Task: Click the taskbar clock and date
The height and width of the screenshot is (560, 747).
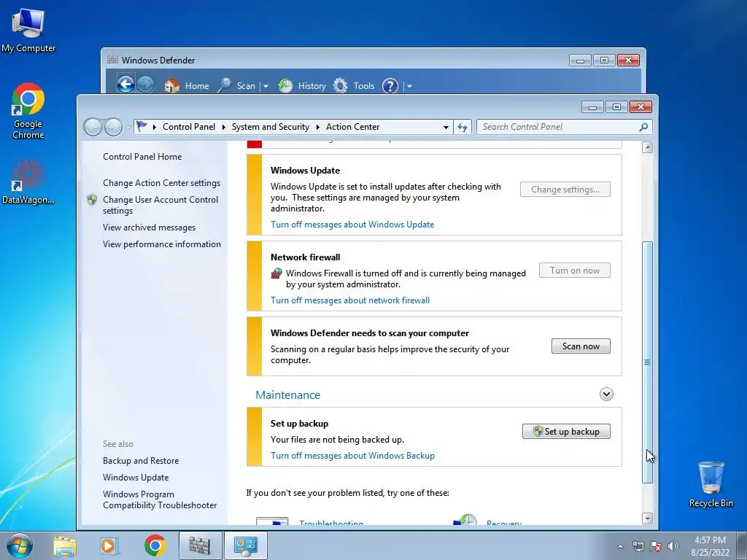Action: coord(710,545)
